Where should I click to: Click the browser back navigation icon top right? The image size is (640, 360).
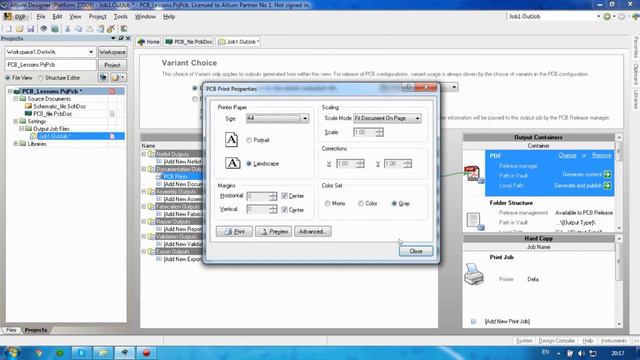[x=607, y=17]
